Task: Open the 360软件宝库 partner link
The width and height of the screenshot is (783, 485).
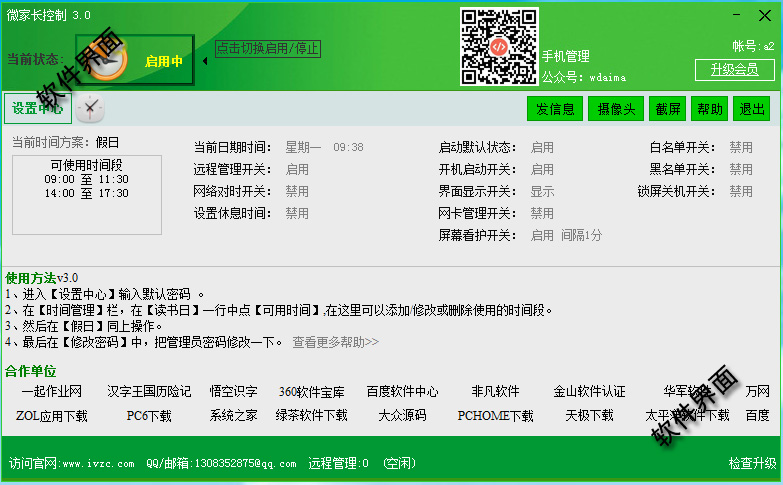Action: pyautogui.click(x=312, y=392)
